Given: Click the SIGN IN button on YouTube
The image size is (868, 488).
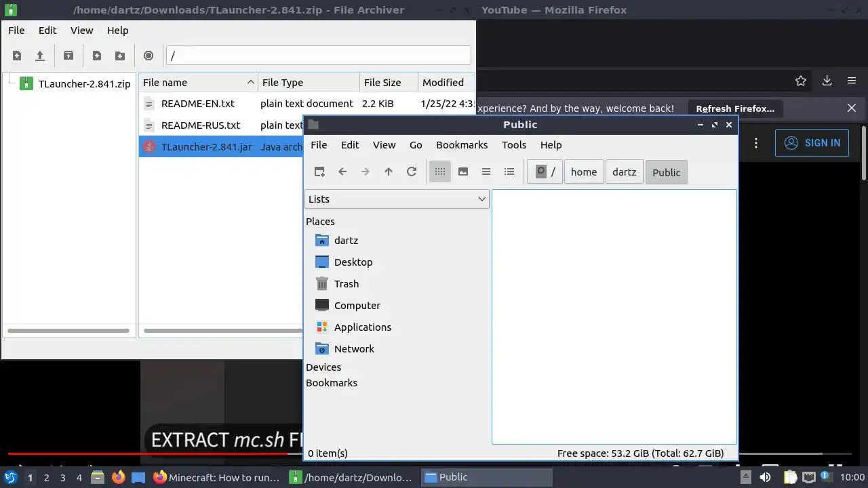Looking at the screenshot, I should (x=812, y=143).
